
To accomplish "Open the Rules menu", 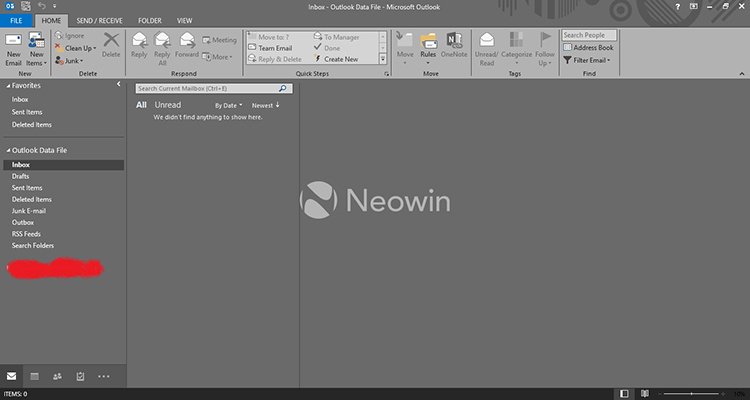I will click(428, 49).
